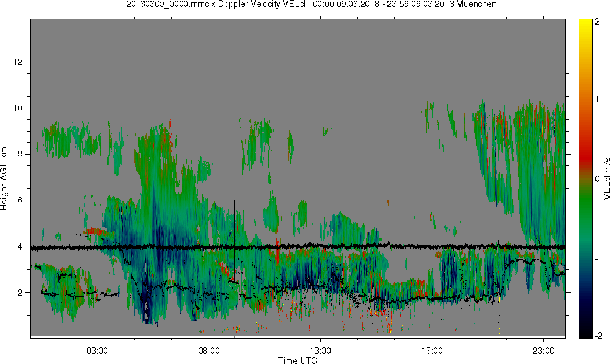Click the 'VELcl m/s' colorbar title
Screen dimensions: 610x364
(x=606, y=179)
